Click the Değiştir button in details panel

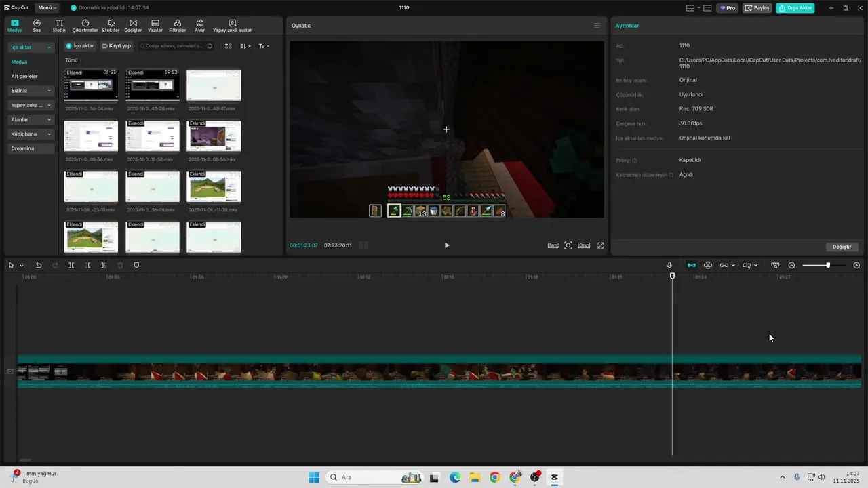point(842,247)
